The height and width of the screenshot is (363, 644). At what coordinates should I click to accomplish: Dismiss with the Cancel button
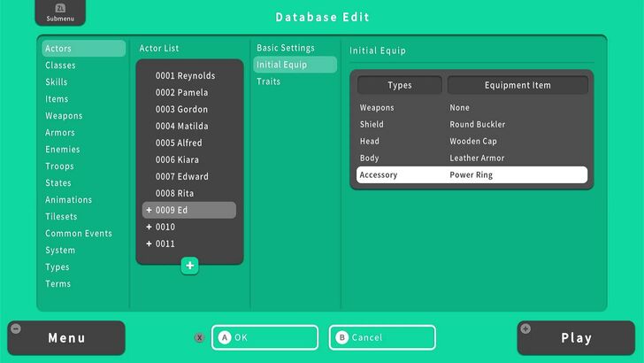click(x=382, y=337)
